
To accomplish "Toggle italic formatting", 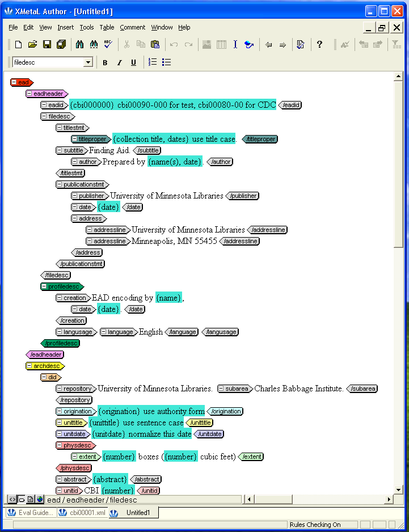I will point(119,62).
